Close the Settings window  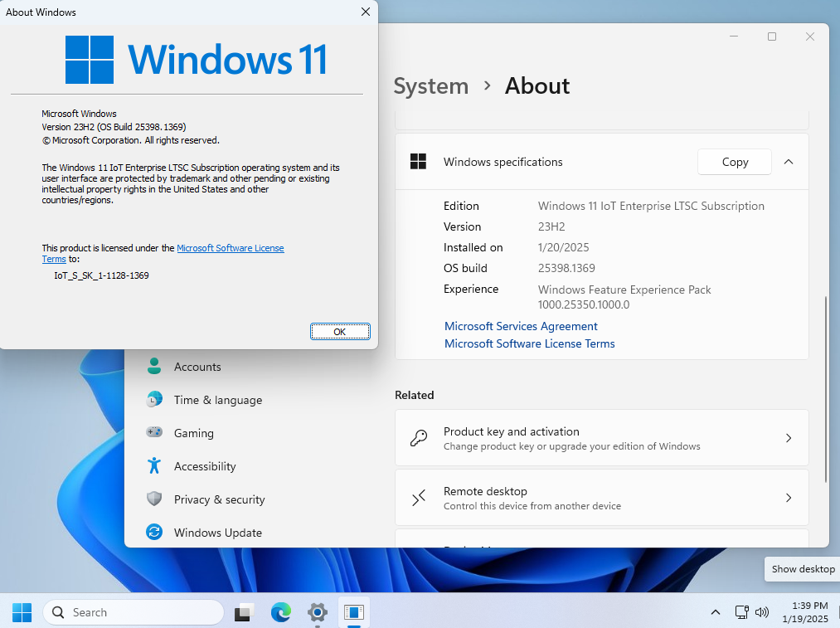tap(810, 37)
